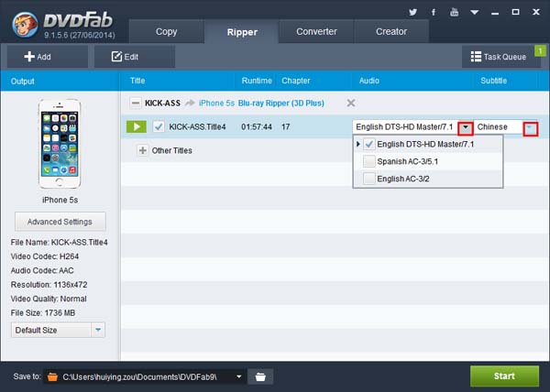550x392 pixels.
Task: Click the DVDFab monkey logo
Action: pyautogui.click(x=25, y=25)
